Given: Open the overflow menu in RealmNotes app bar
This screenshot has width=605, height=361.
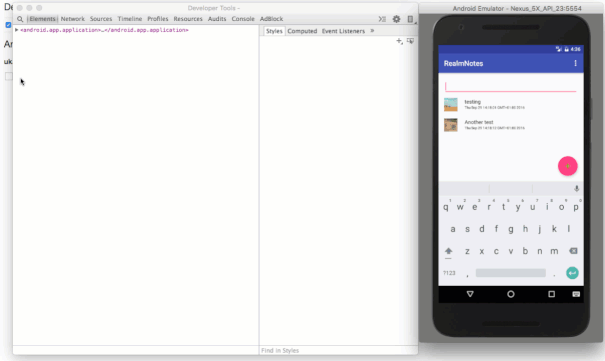Looking at the screenshot, I should click(575, 63).
